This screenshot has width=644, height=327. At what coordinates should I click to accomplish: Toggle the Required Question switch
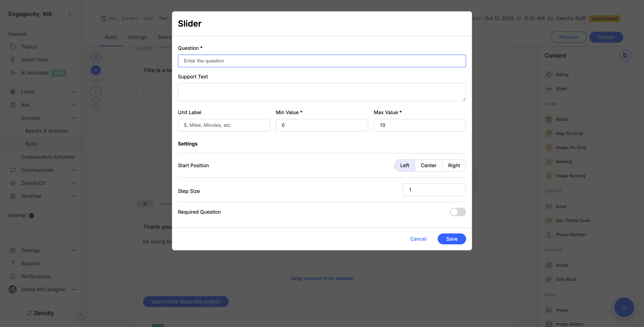pyautogui.click(x=457, y=212)
